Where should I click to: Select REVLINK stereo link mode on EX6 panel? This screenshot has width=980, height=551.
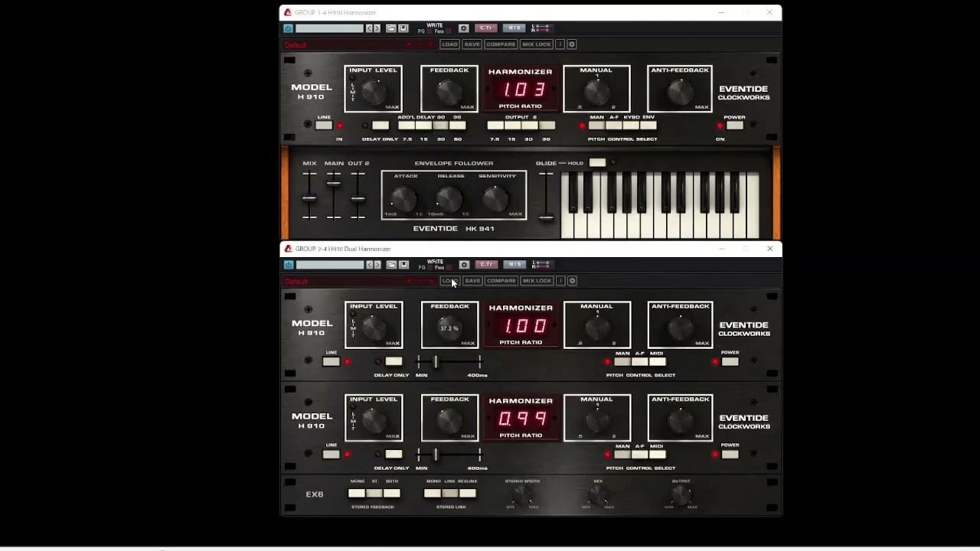467,494
